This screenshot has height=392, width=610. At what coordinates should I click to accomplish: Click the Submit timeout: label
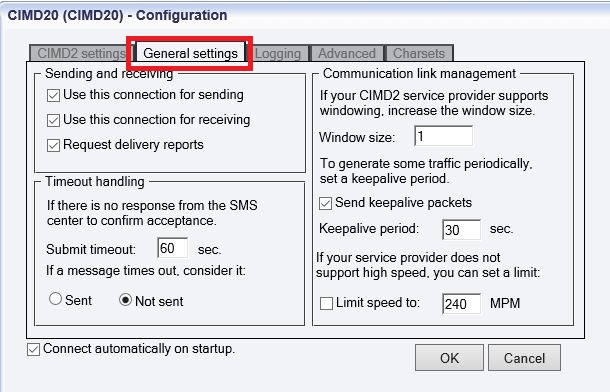coord(91,249)
